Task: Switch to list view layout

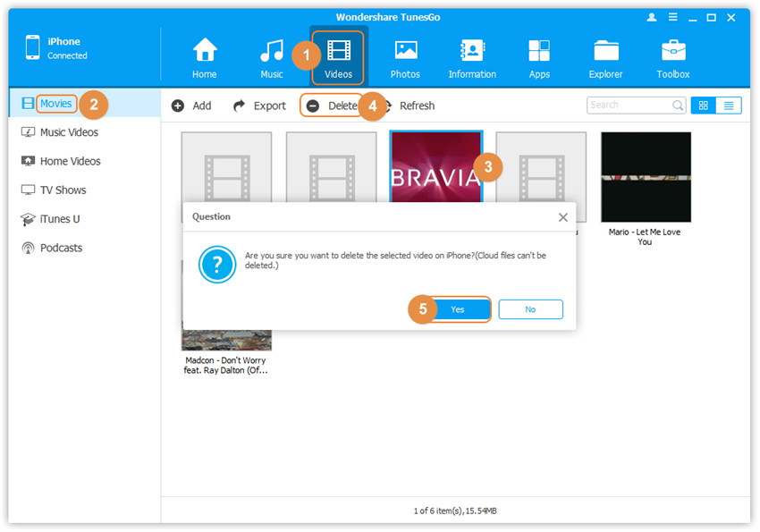Action: 729,106
